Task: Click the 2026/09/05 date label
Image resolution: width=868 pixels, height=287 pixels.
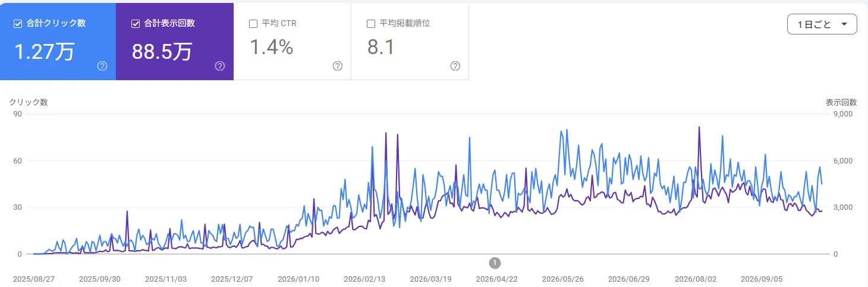Action: tap(762, 278)
